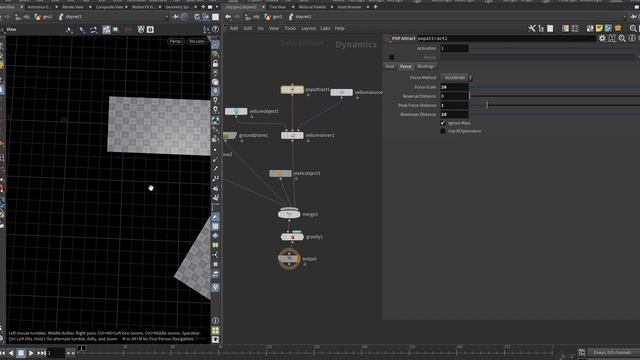Click the current frame number field
Viewport: 640px width, 360px height.
coord(56,353)
